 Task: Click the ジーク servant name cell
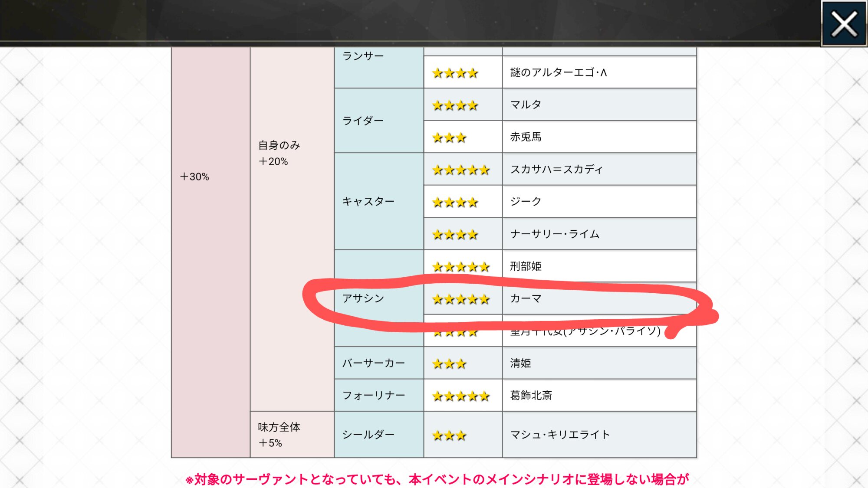pos(526,201)
